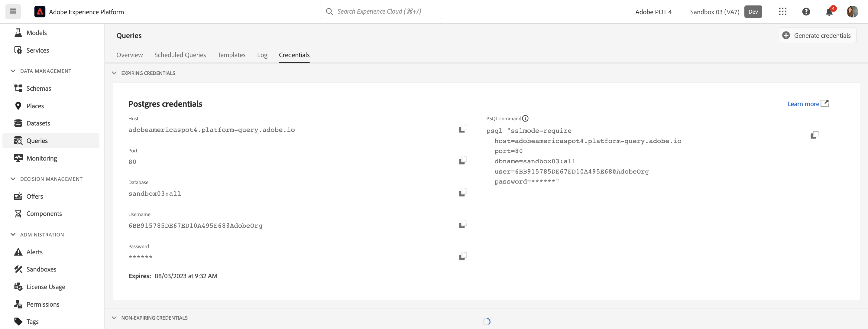The image size is (868, 329).
Task: Expand the Non-Expiring Credentials section
Action: click(114, 318)
